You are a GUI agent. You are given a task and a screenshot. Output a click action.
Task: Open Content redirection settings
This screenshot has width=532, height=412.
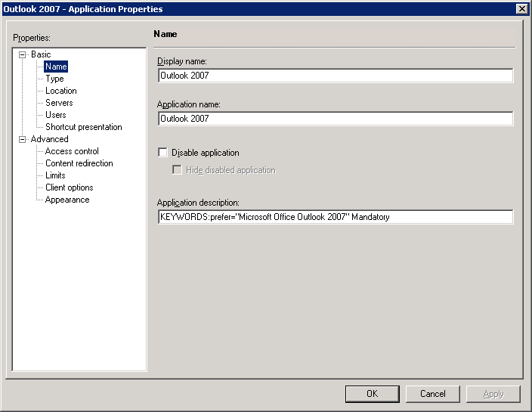tap(79, 163)
